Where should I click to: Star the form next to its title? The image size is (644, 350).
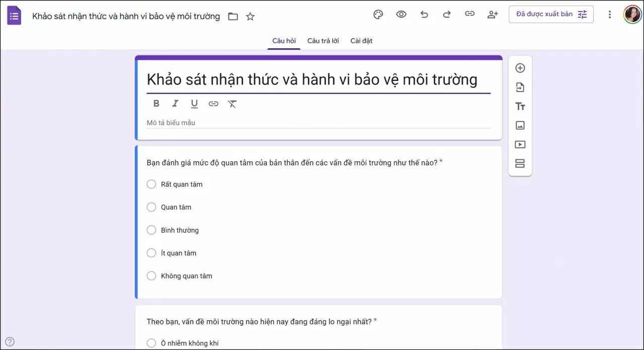pyautogui.click(x=250, y=16)
